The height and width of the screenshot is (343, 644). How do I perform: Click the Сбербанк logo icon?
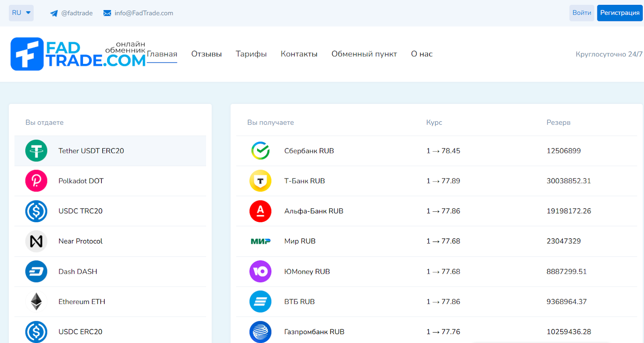(260, 151)
